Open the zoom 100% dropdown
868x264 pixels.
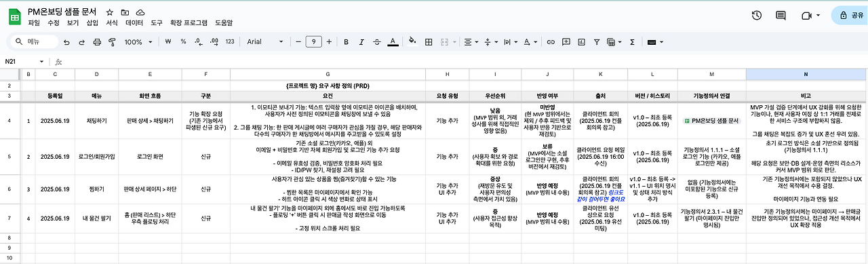pos(138,42)
